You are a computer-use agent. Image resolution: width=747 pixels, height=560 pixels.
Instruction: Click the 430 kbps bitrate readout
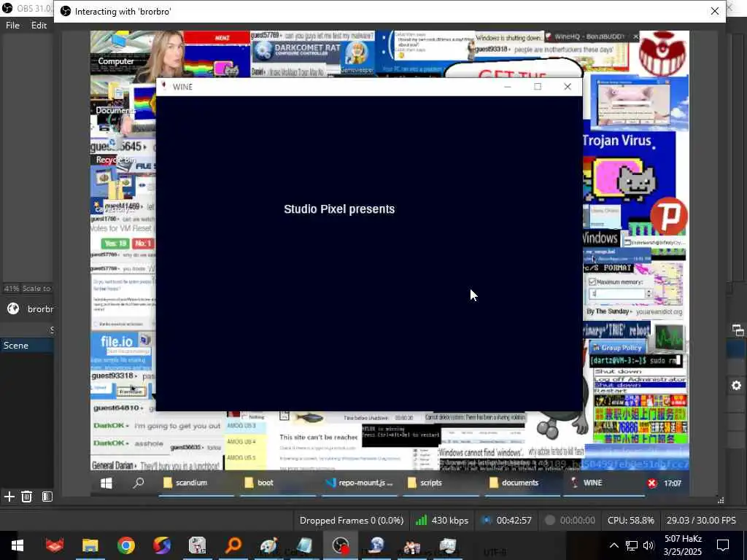[449, 521]
